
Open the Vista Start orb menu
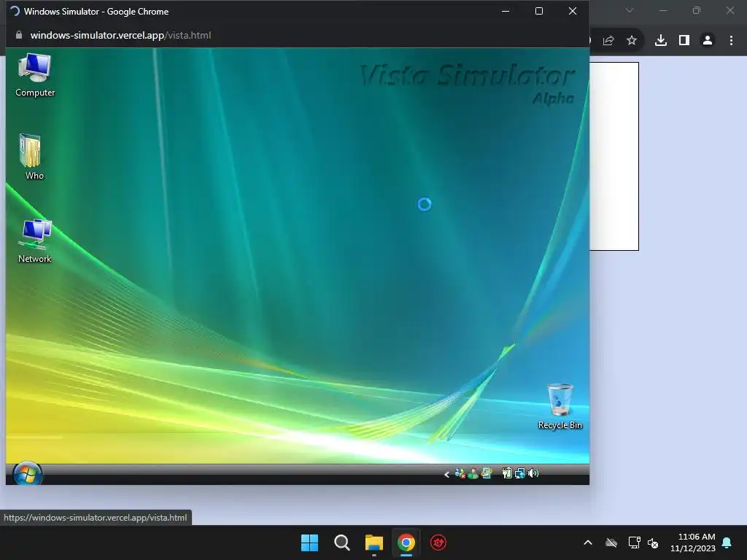pos(28,474)
